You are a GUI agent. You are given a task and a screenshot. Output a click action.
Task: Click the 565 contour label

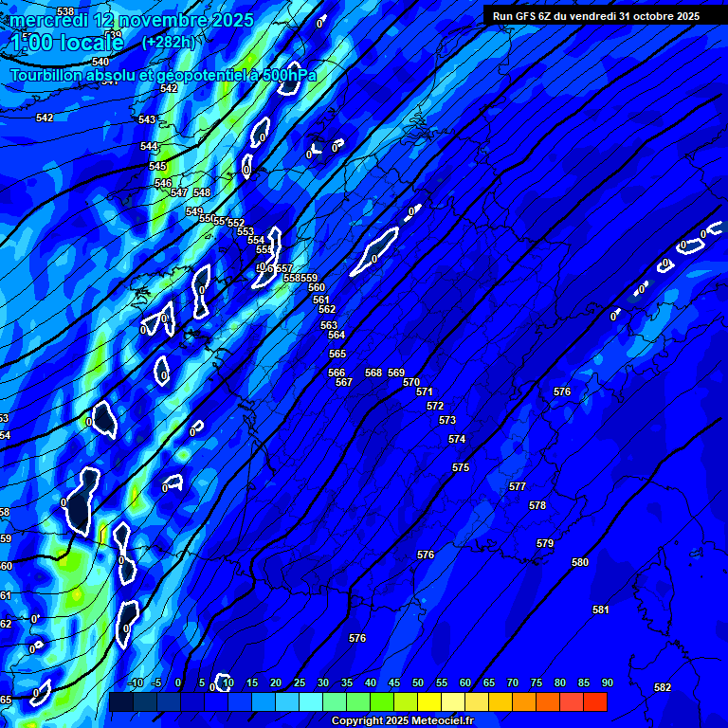(337, 354)
